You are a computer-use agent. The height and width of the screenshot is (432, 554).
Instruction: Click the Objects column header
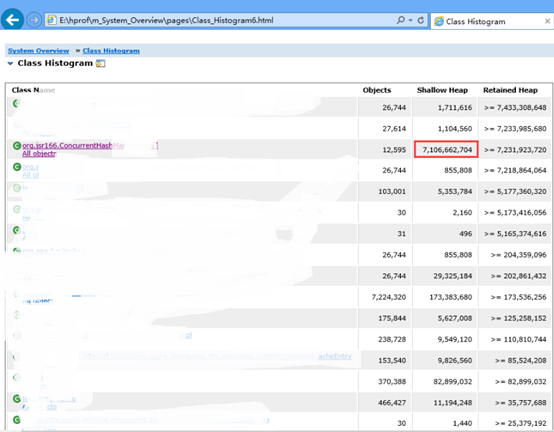click(x=377, y=90)
